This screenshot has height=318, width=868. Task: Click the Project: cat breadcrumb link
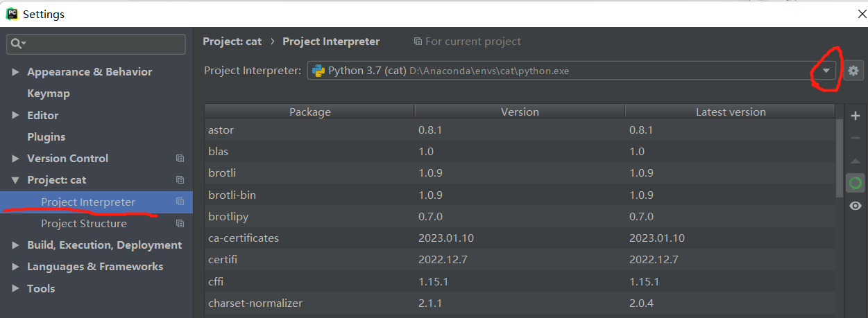pyautogui.click(x=232, y=42)
